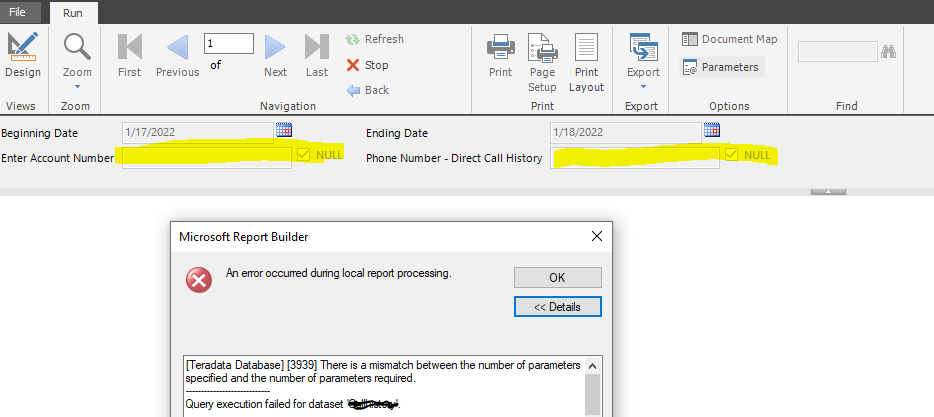Click the error details scrollbar thumb
This screenshot has height=417, width=934.
click(592, 393)
